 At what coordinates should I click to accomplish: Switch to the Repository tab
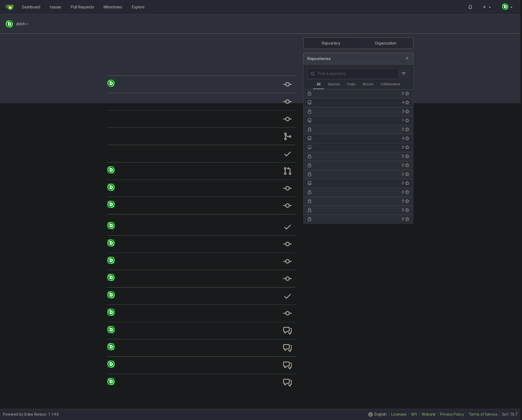(x=331, y=43)
